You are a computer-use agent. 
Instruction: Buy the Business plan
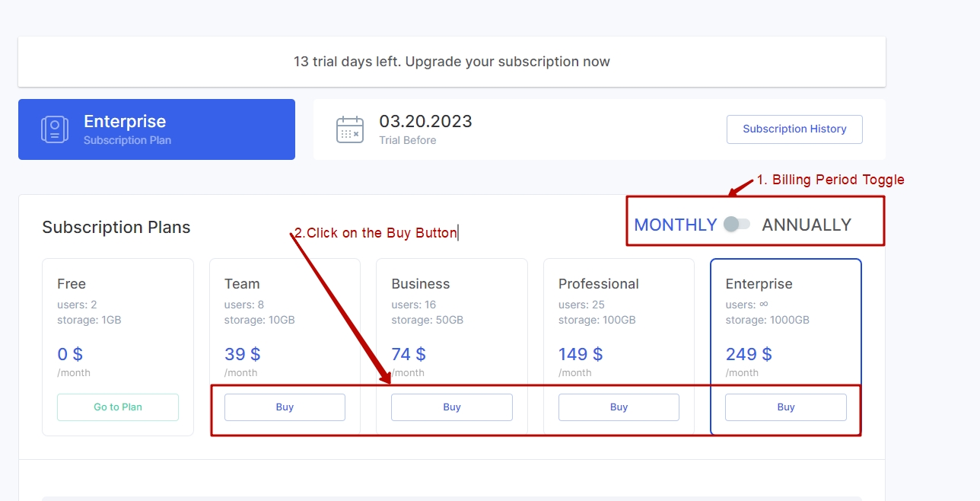pos(452,407)
